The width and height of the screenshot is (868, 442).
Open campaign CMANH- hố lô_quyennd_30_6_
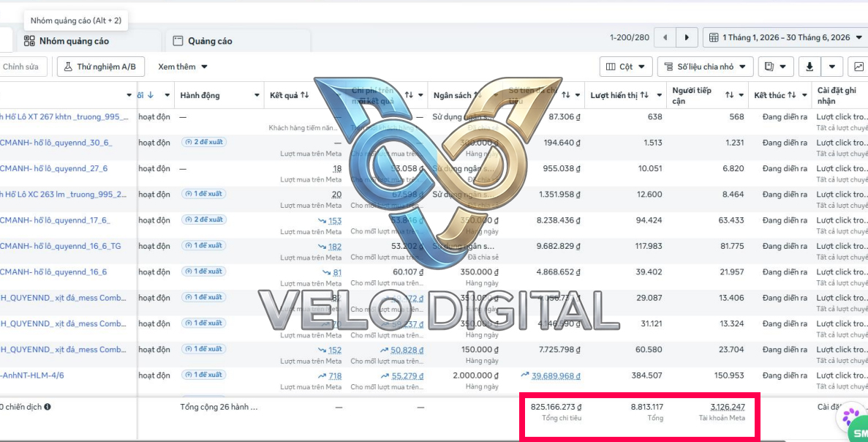pyautogui.click(x=56, y=143)
